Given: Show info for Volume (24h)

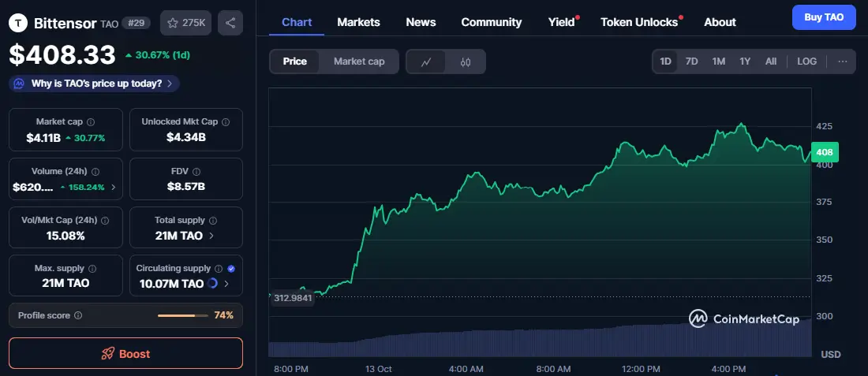Looking at the screenshot, I should (95, 172).
